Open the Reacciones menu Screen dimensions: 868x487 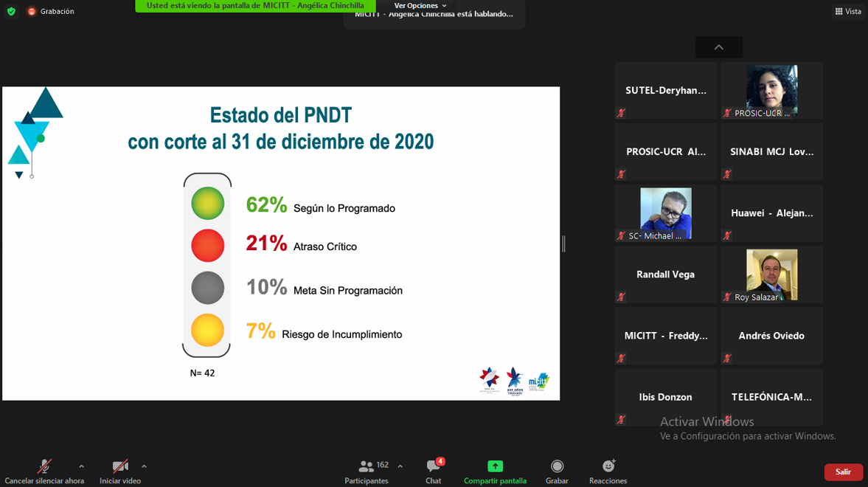608,472
